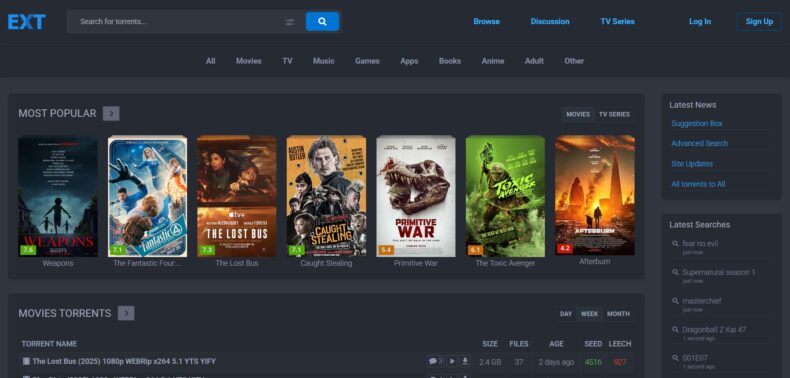Image resolution: width=790 pixels, height=378 pixels.
Task: Select the Apps category
Action: [x=409, y=61]
